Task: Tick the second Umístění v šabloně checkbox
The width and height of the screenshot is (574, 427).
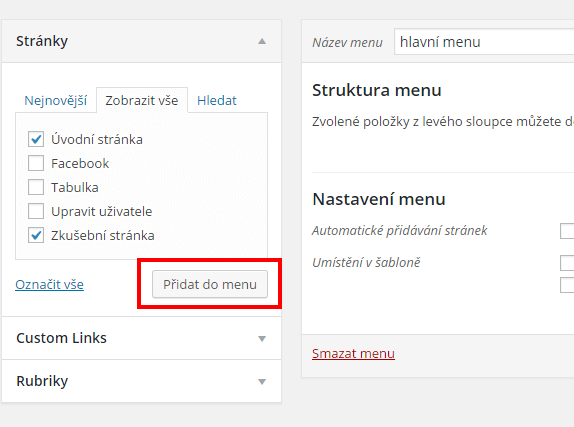Action: click(567, 285)
